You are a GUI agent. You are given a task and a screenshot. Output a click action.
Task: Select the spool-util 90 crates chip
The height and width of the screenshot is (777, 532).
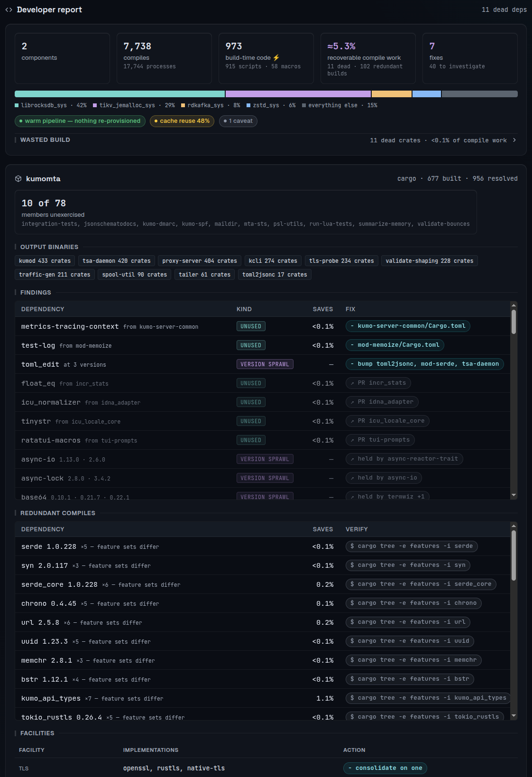click(x=135, y=275)
